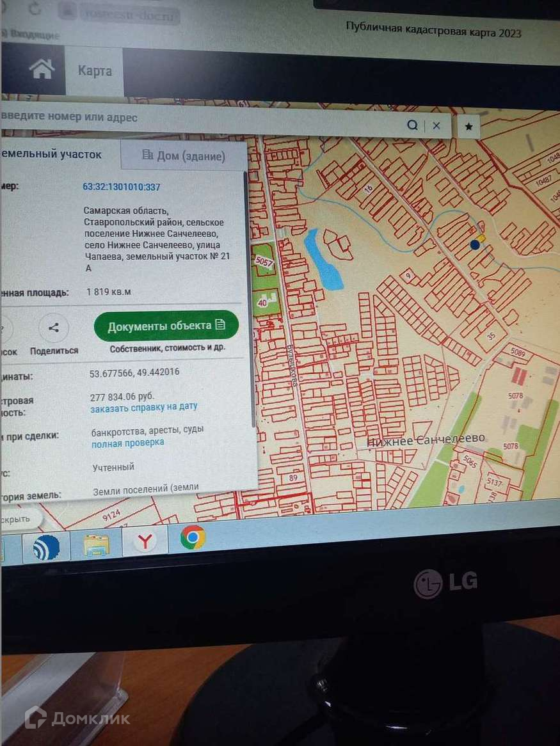Open Google Chrome from the taskbar

point(193,537)
